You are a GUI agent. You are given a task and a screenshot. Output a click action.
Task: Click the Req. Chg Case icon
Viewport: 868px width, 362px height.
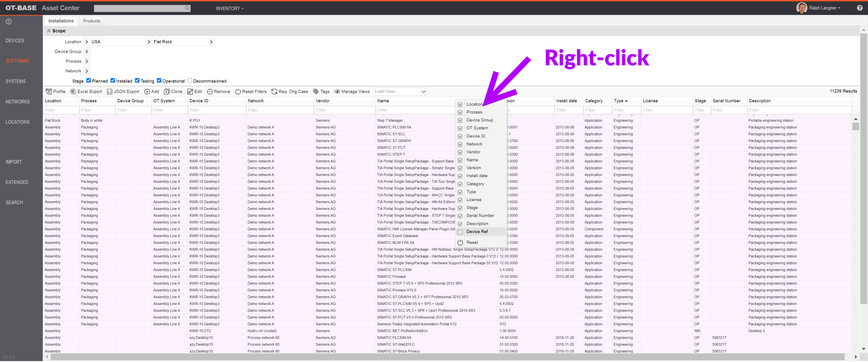point(274,91)
